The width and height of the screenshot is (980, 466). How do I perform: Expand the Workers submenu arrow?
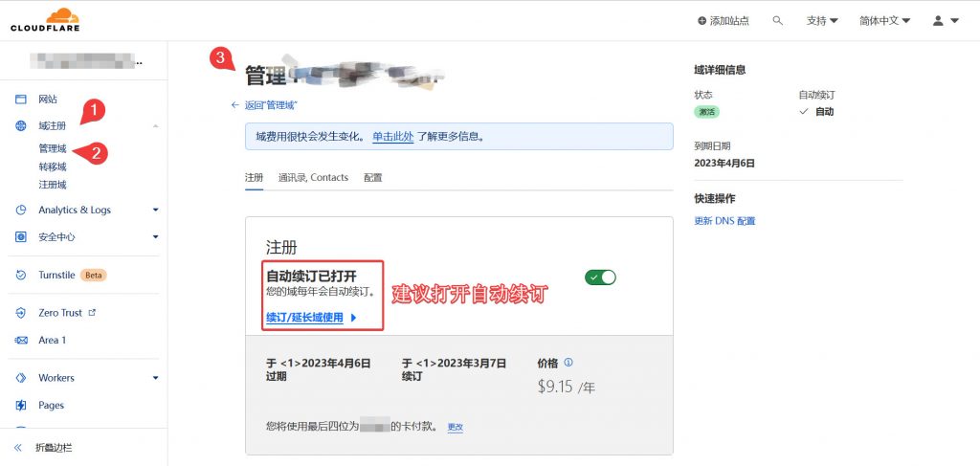click(x=156, y=378)
